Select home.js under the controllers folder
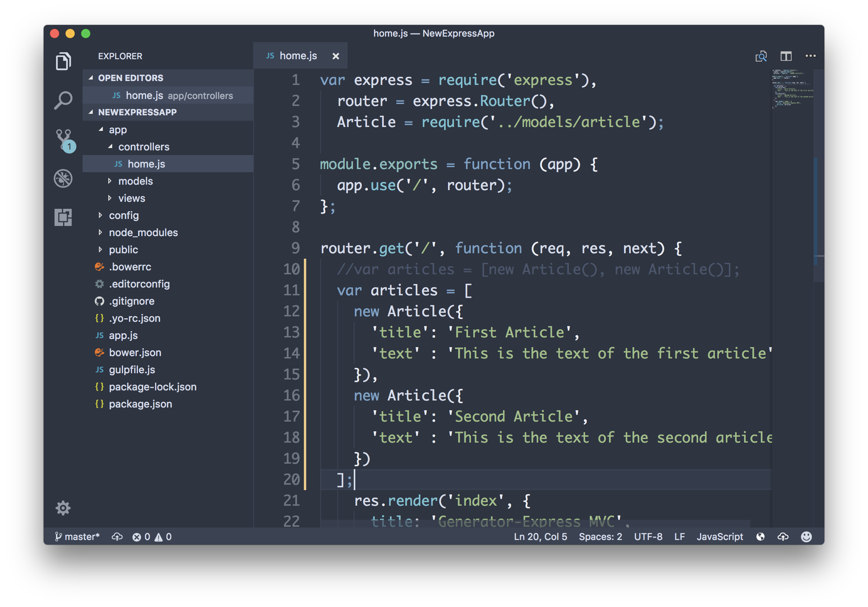 point(168,164)
